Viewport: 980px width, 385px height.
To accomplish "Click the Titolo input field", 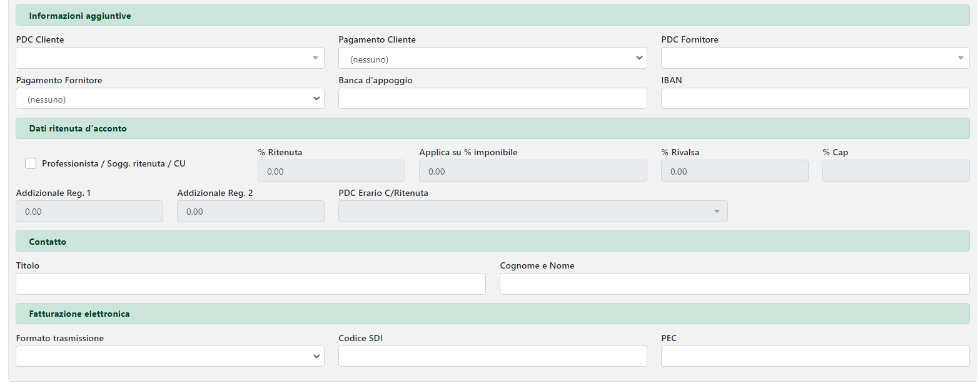I will pyautogui.click(x=250, y=284).
